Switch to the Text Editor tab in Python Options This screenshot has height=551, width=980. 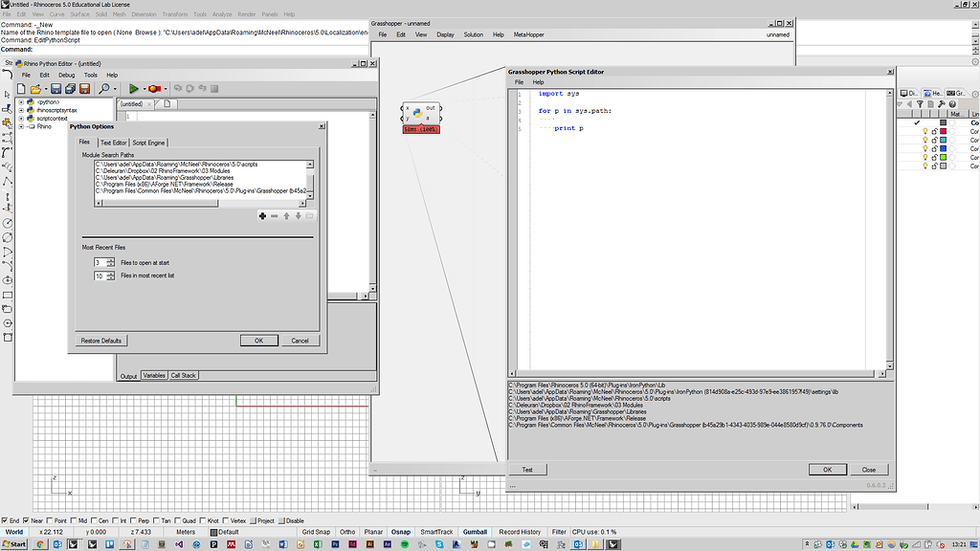(x=113, y=141)
